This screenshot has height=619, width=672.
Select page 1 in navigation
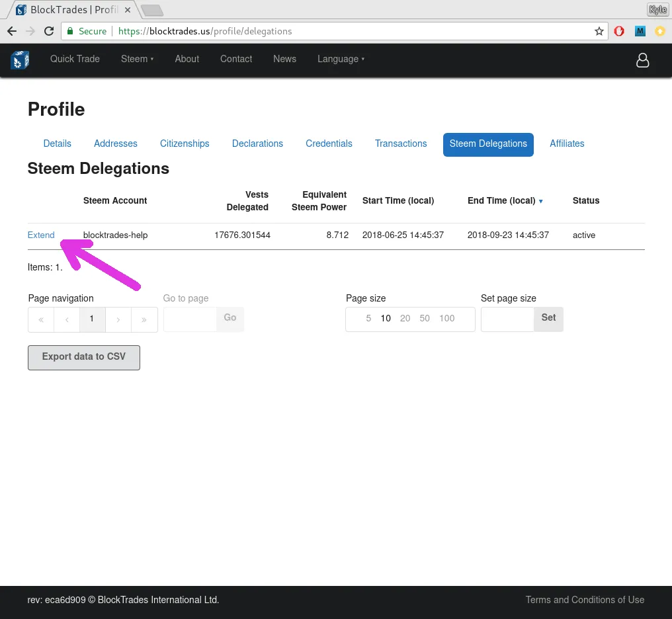[x=92, y=319]
